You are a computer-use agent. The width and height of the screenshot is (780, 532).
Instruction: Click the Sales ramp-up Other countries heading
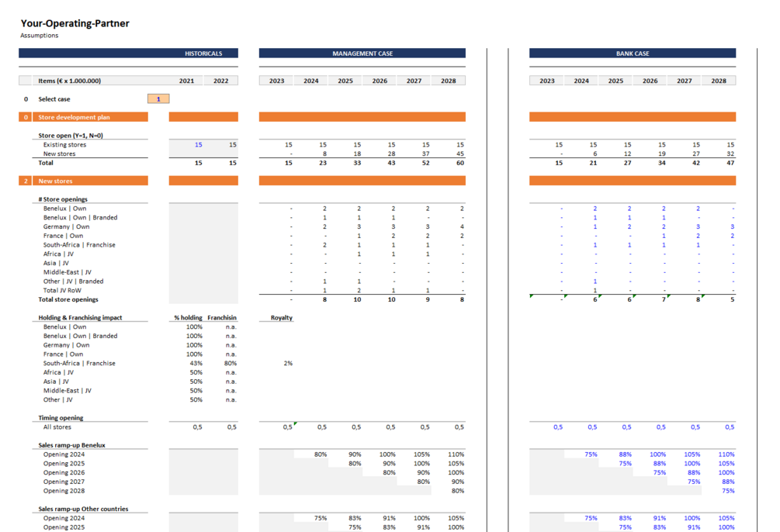pyautogui.click(x=83, y=509)
